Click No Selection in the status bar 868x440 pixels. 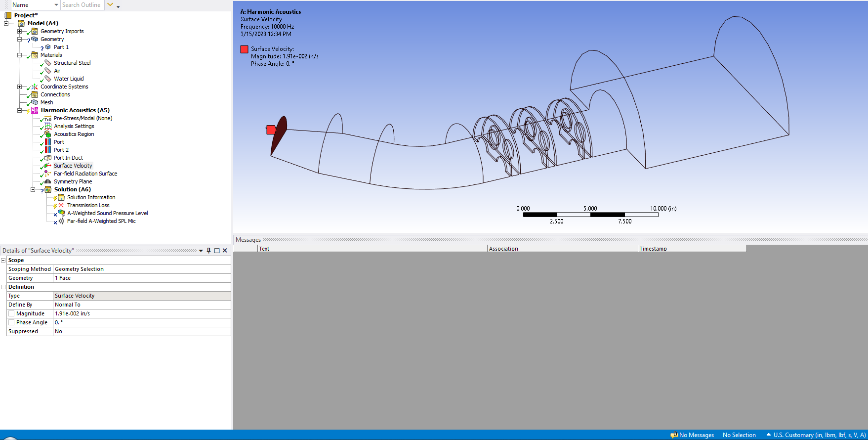pos(739,435)
